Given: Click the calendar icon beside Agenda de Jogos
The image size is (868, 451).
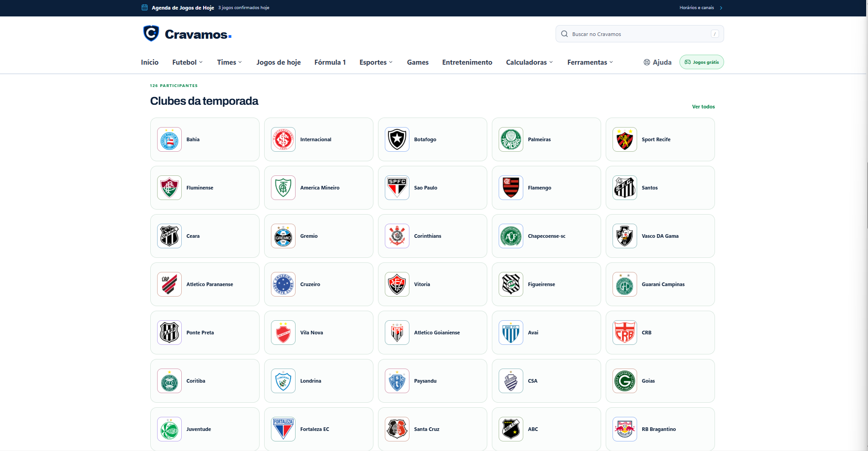Looking at the screenshot, I should (144, 7).
